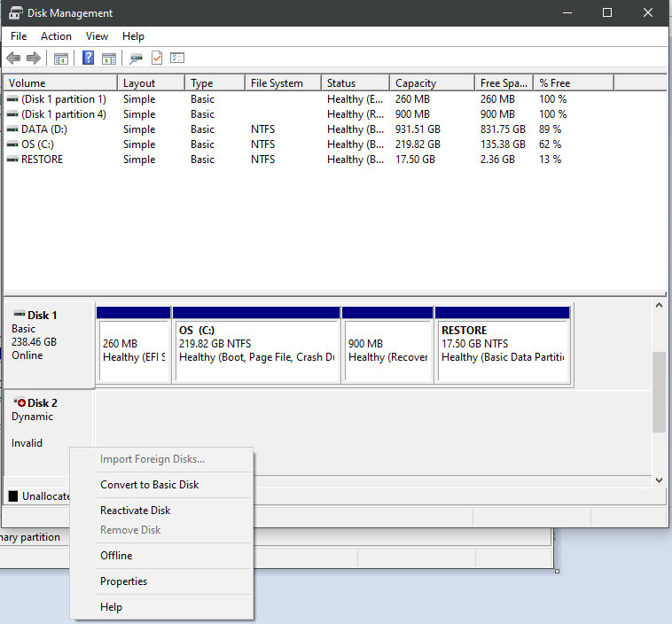The image size is (672, 624).
Task: Click Disk 2 red error icon
Action: tap(20, 402)
